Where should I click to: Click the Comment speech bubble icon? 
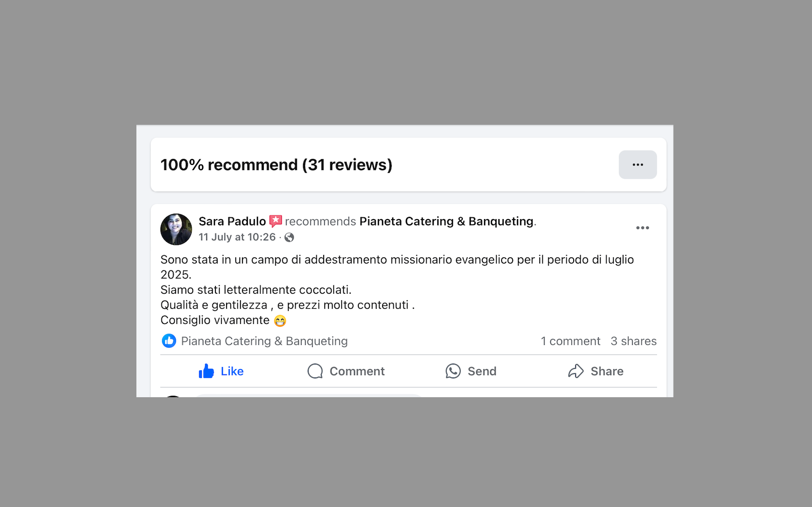(315, 371)
